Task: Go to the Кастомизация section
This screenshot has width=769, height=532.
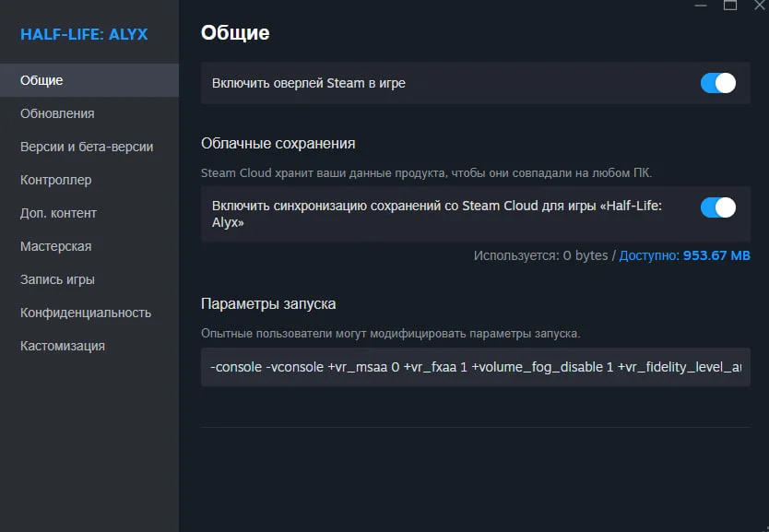Action: tap(89, 346)
